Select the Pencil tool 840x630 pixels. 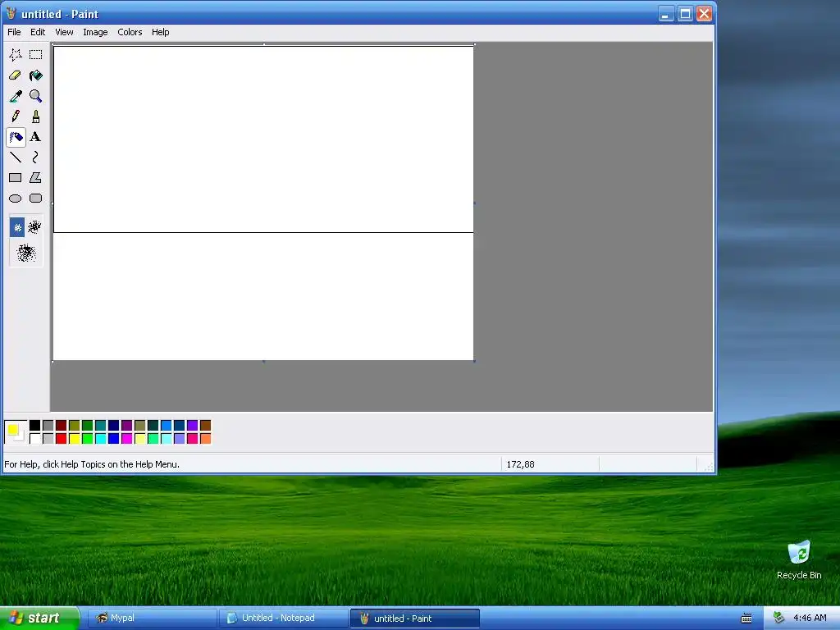coord(16,116)
